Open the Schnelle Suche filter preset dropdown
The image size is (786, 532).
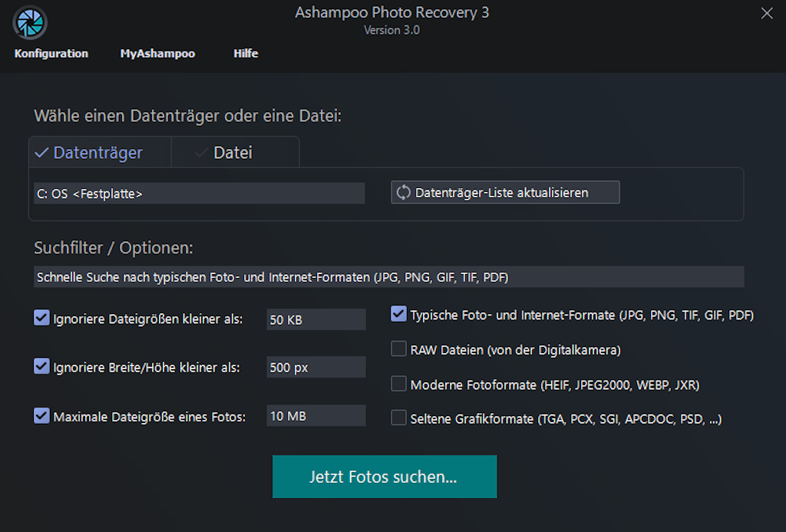click(388, 277)
